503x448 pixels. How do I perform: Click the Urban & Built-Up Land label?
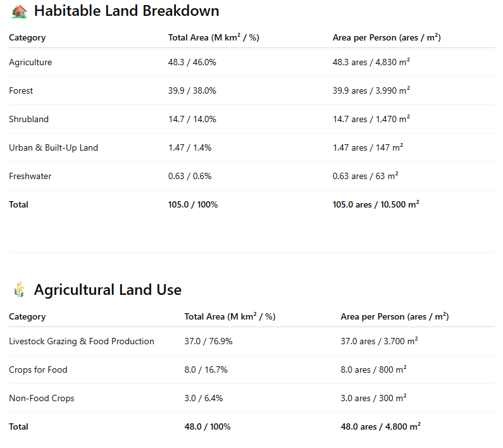[x=53, y=147]
